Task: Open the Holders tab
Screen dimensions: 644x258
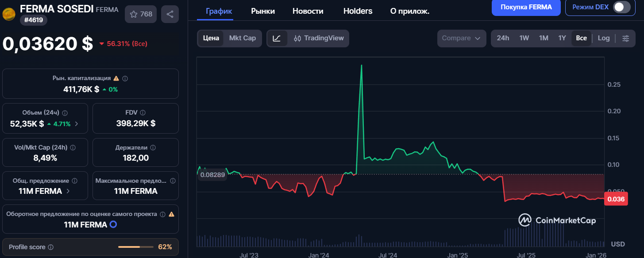Action: coord(358,11)
